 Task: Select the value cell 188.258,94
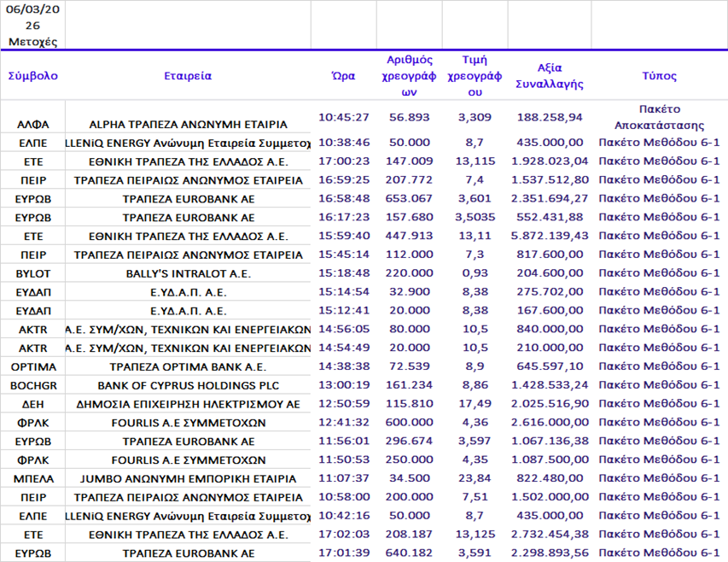pyautogui.click(x=550, y=117)
